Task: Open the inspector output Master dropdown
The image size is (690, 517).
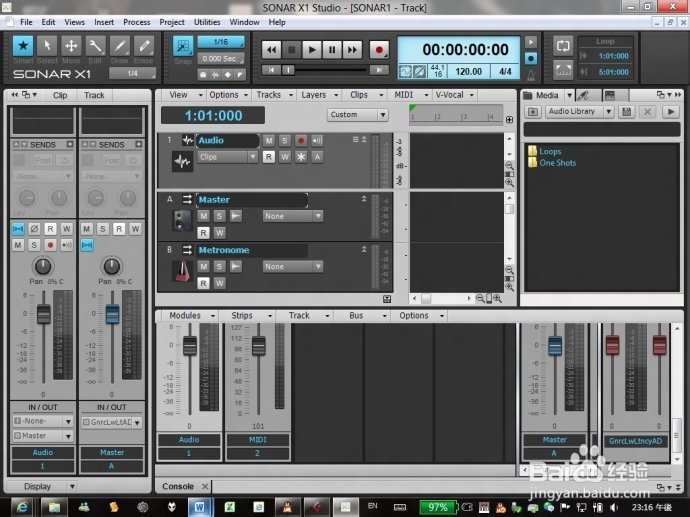Action: [x=43, y=436]
